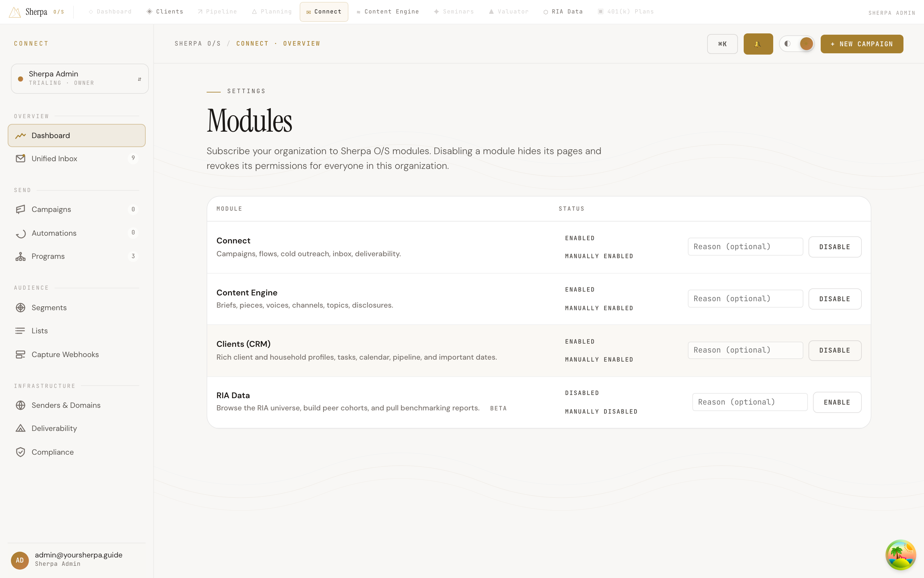Click the RIA Data hexagon icon in top nav
Screen dimensions: 924x578
pyautogui.click(x=546, y=12)
